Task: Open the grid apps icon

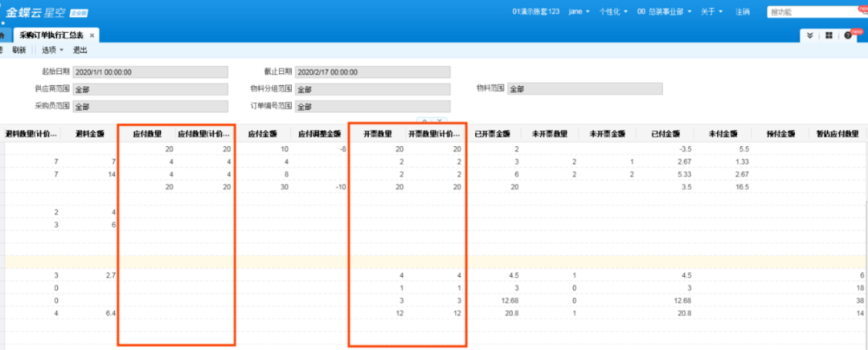Action: (x=829, y=35)
